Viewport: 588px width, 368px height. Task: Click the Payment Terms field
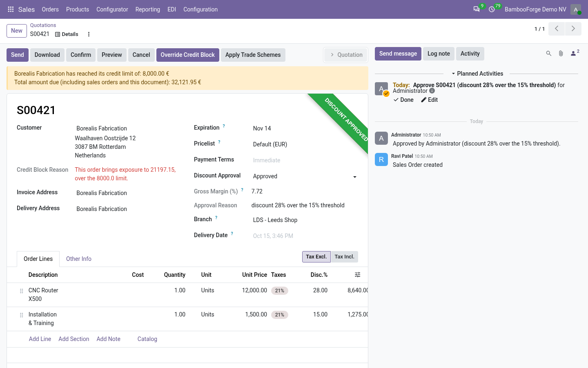pos(305,160)
